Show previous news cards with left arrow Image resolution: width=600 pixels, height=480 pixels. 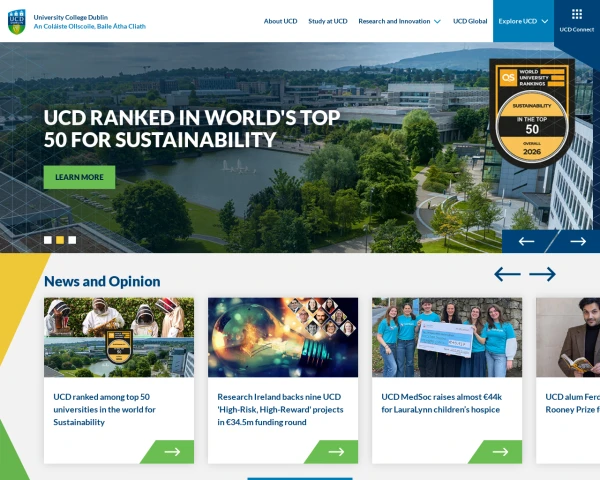click(x=507, y=274)
